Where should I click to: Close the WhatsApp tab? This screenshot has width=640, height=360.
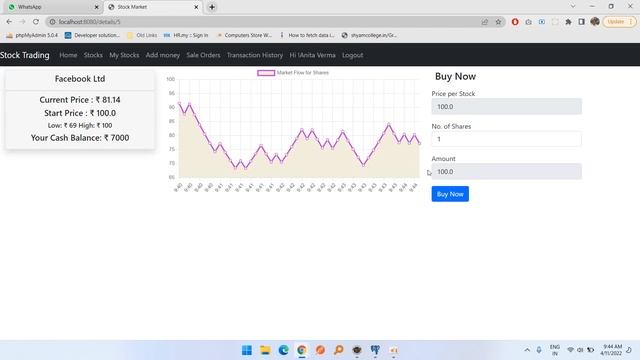(96, 7)
